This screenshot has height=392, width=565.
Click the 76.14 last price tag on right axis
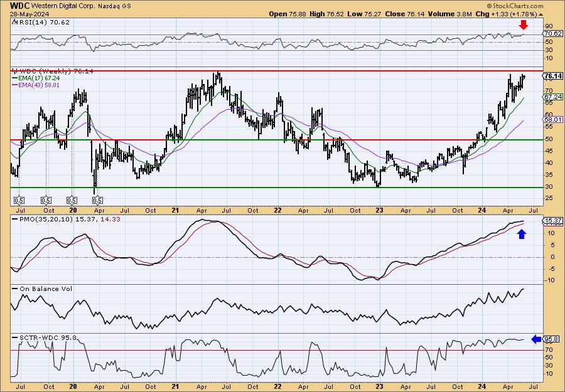[553, 76]
